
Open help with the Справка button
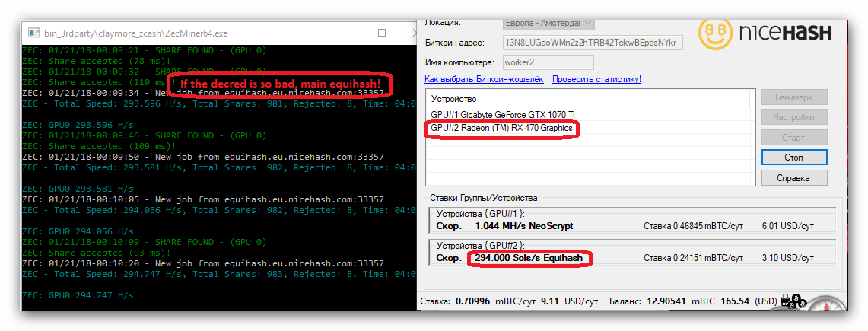coord(794,177)
